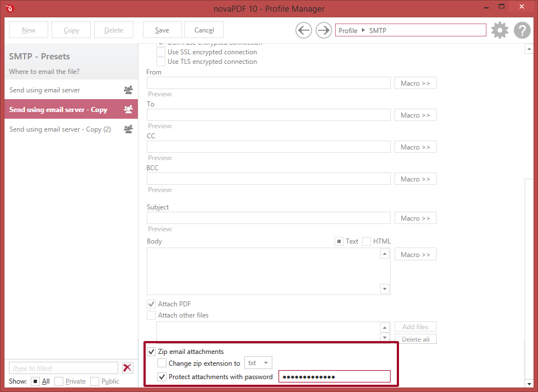The height and width of the screenshot is (392, 538).
Task: Go forward with the right arrow icon
Action: click(x=323, y=31)
